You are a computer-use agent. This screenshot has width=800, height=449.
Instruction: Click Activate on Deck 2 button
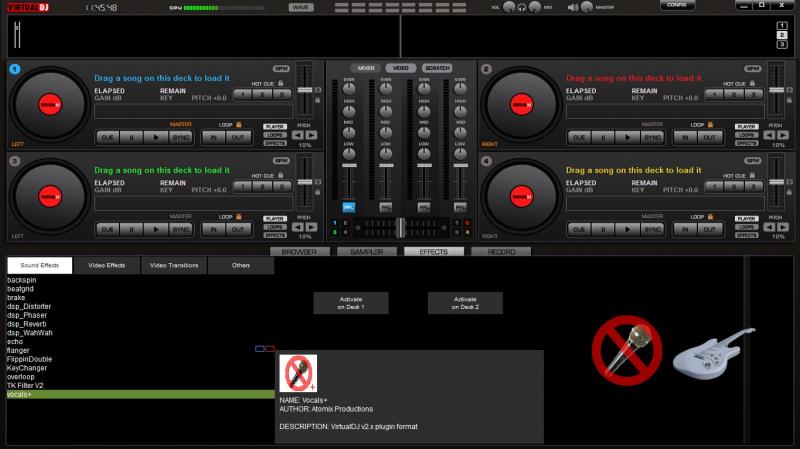pos(465,303)
